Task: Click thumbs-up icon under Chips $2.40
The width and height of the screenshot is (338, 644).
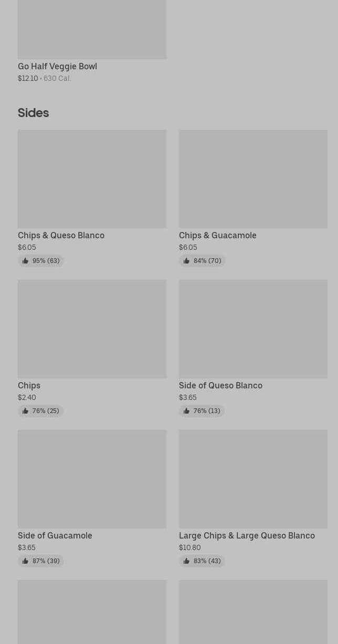Action: (x=25, y=411)
